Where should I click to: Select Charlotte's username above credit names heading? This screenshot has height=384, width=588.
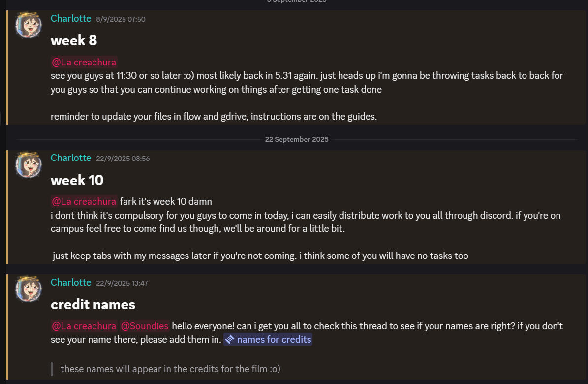click(71, 282)
